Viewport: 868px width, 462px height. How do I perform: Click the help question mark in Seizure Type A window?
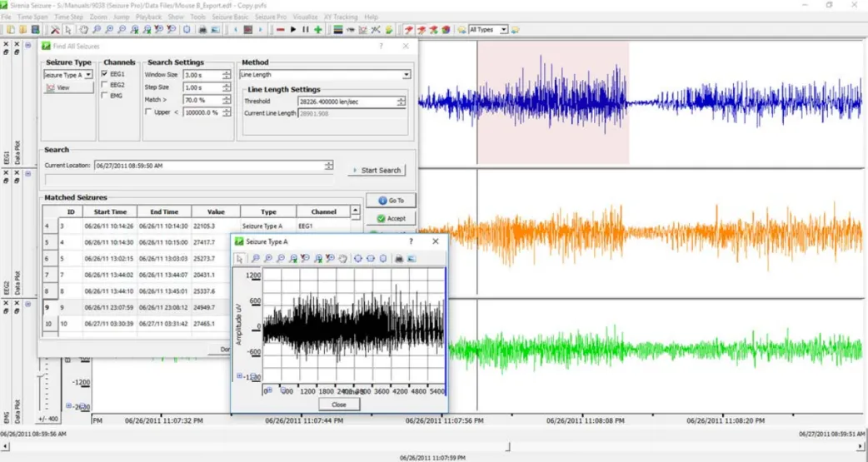click(x=411, y=241)
